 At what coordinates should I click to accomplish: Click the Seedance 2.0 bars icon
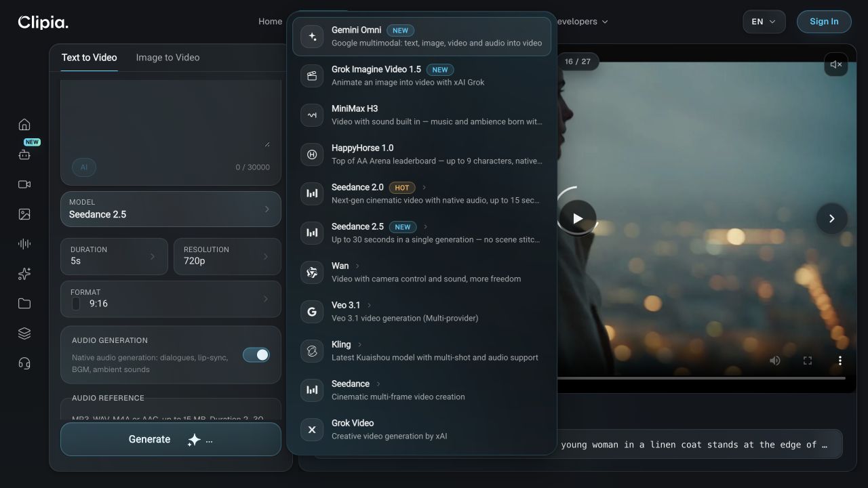click(x=312, y=194)
